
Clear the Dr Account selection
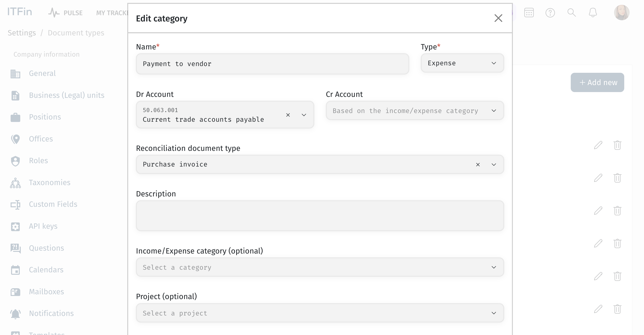[288, 115]
